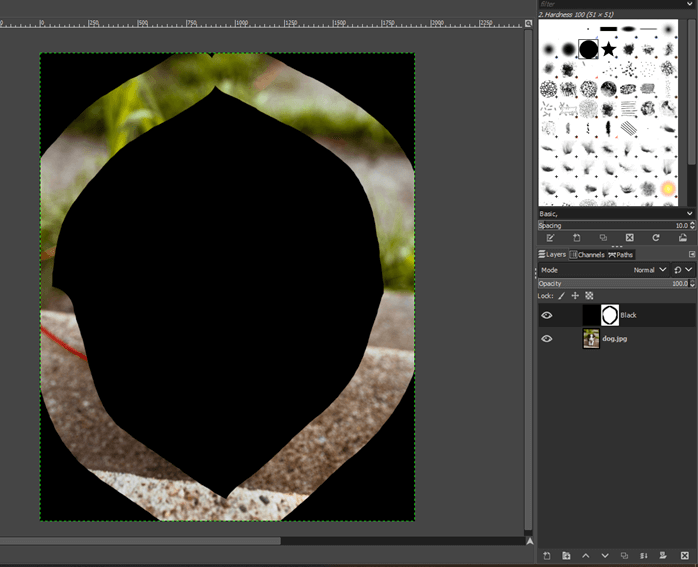The image size is (698, 567).
Task: Create a new brush icon
Action: point(576,238)
